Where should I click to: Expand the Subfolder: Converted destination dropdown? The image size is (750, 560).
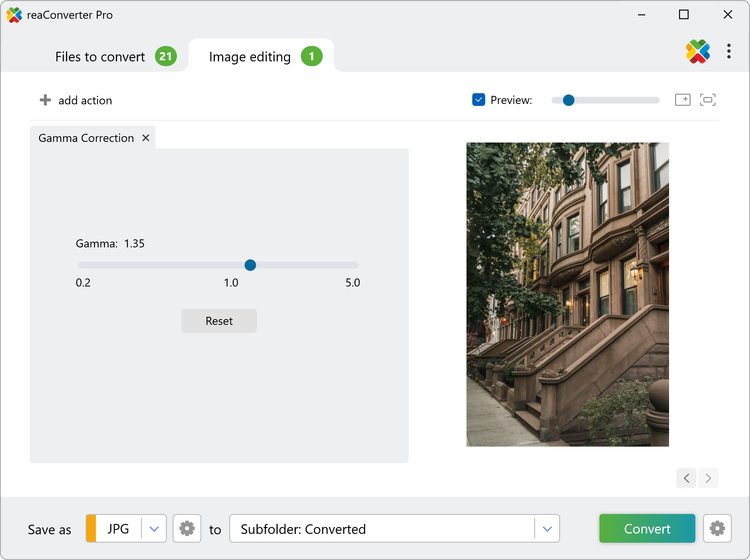[547, 529]
